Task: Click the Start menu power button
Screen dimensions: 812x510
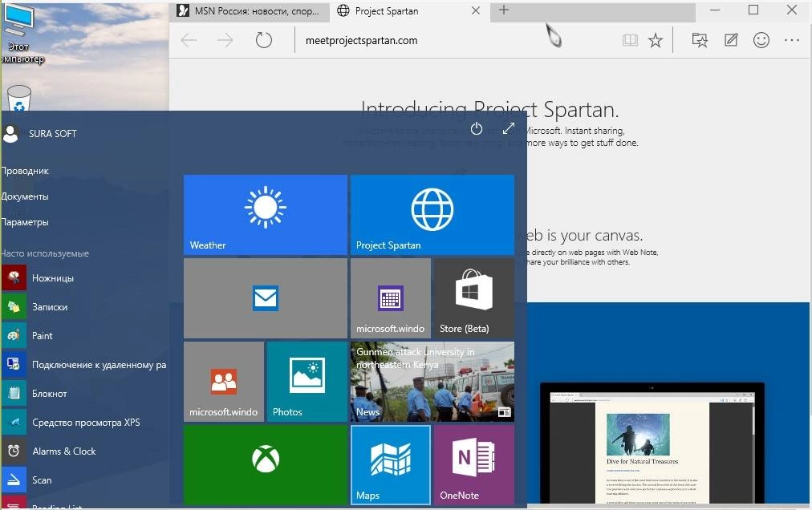Action: click(x=477, y=128)
